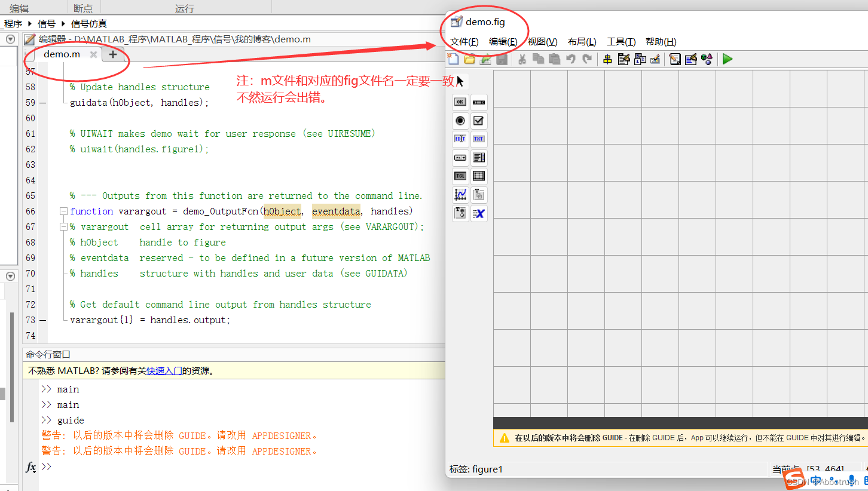Open the 视图(V) menu
Screen dimensions: 868x491
click(543, 42)
